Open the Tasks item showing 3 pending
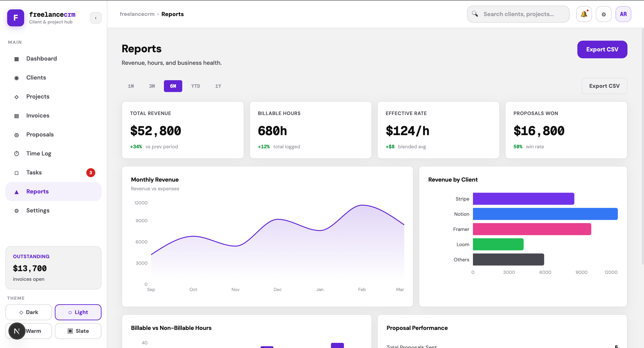Screen dimensions: 644x348 point(34,172)
